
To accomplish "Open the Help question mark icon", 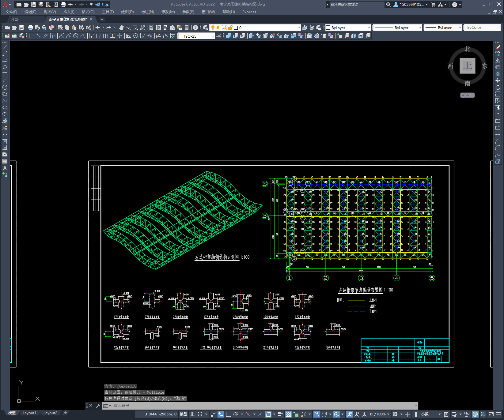I will [455, 5].
